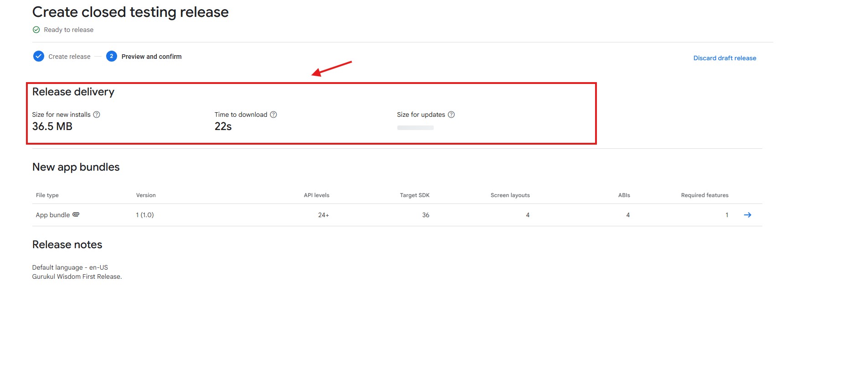Select the App bundle row label
This screenshot has width=868, height=365.
(53, 215)
